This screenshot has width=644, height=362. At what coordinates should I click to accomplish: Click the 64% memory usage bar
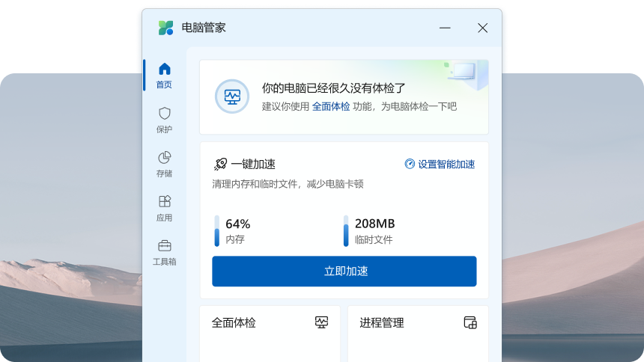(x=217, y=231)
